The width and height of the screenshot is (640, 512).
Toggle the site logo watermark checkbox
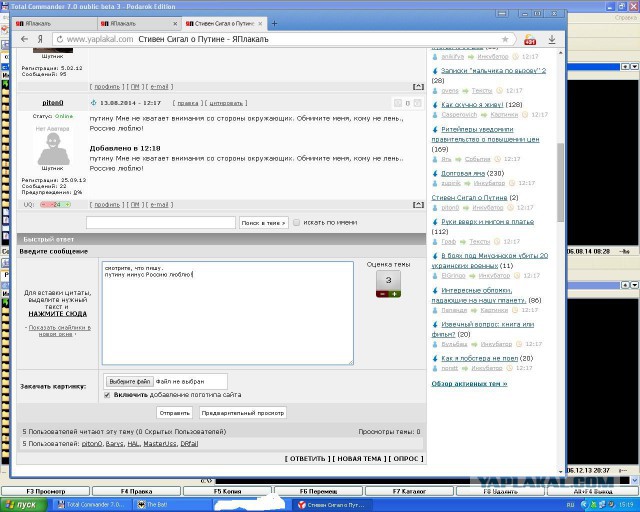point(108,394)
